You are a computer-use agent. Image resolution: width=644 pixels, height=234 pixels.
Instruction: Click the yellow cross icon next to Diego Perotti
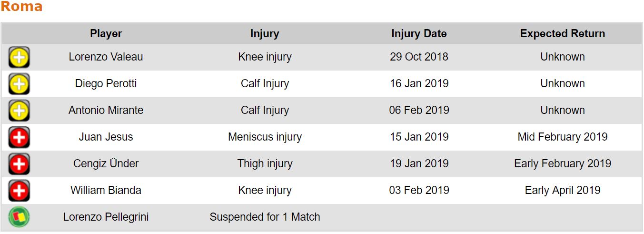[x=19, y=84]
